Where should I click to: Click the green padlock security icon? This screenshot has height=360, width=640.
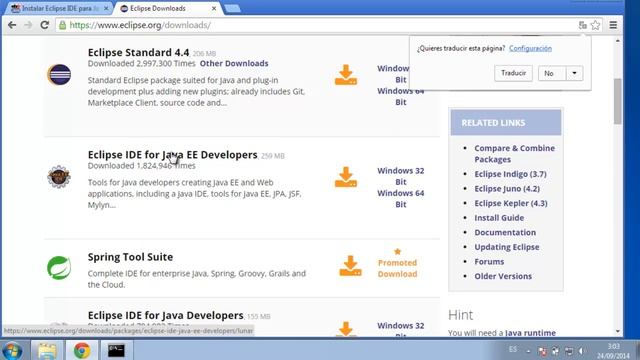pyautogui.click(x=62, y=25)
